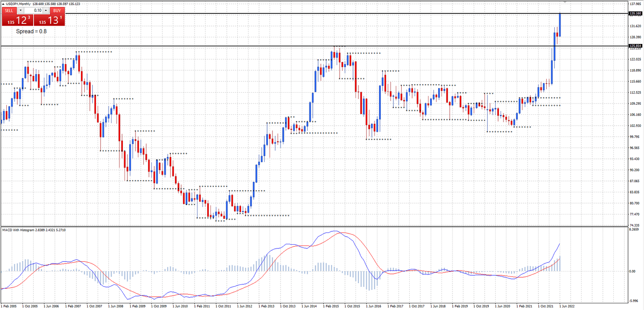Collapse the one-click trading panel triangle
This screenshot has height=310, width=644.
pos(3,4)
